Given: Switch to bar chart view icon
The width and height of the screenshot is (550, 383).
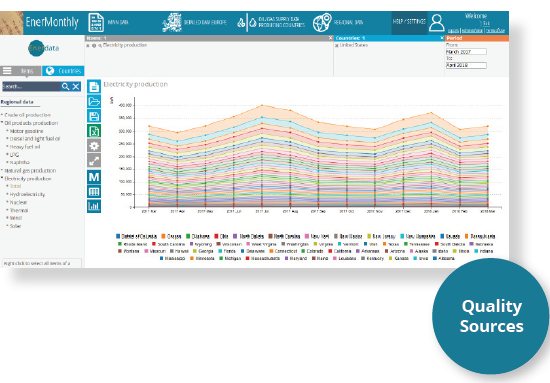Looking at the screenshot, I should (94, 206).
